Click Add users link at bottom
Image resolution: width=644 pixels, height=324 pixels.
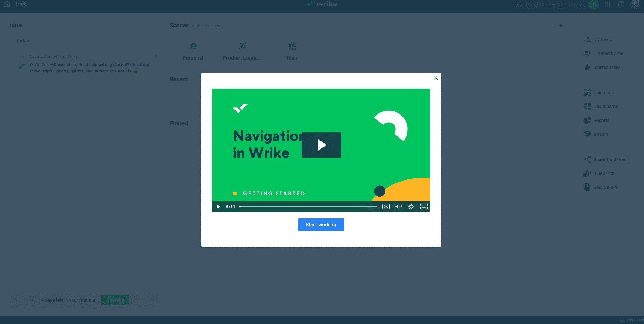pos(632,320)
